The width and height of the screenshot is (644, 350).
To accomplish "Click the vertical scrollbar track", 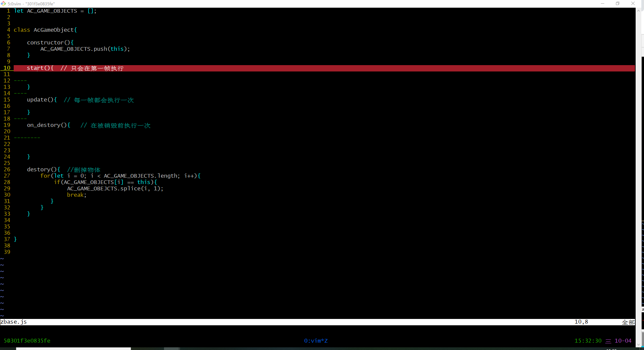I will [638, 167].
